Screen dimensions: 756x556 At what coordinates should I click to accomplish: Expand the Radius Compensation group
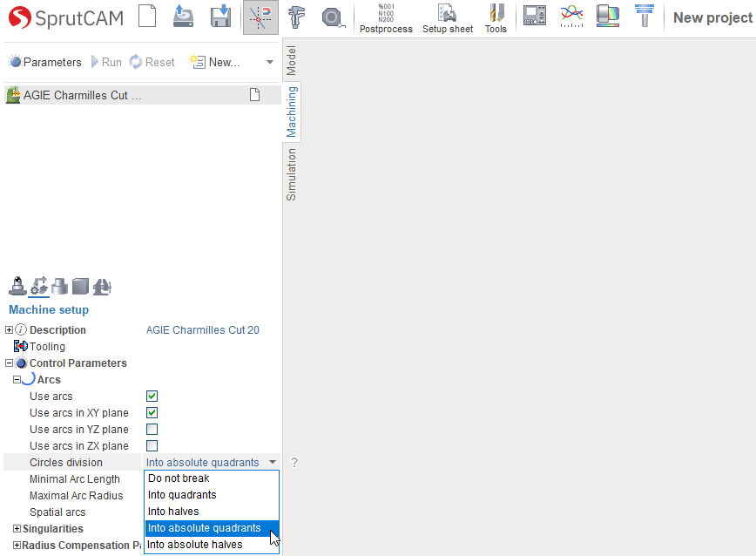(17, 546)
